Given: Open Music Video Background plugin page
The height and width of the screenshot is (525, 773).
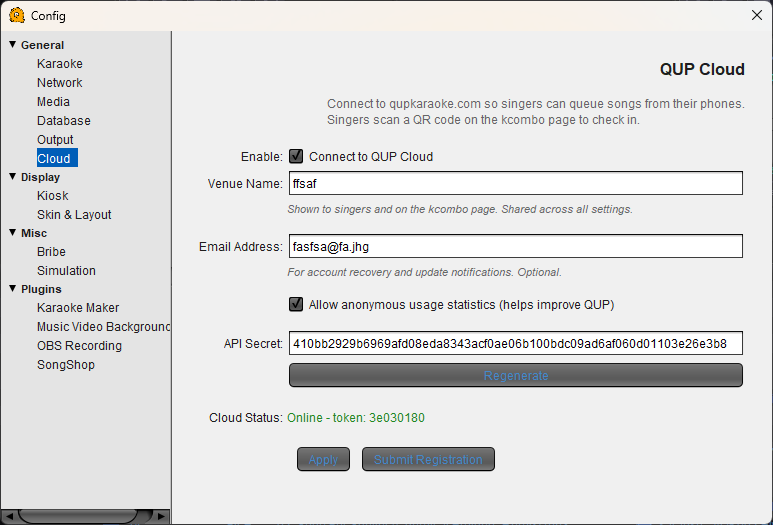Looking at the screenshot, I should pyautogui.click(x=104, y=326).
